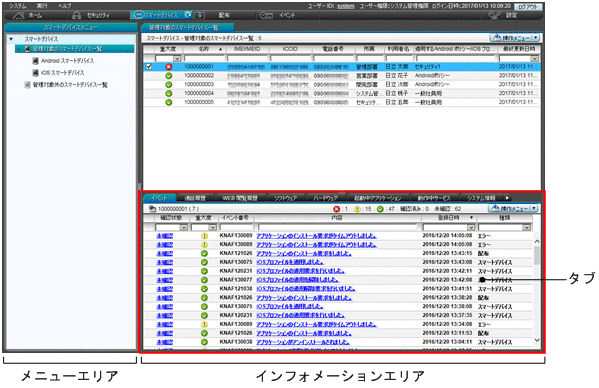This screenshot has height=388, width=599.
Task: Open Settings (設定) via its tools icon
Action: [495, 15]
